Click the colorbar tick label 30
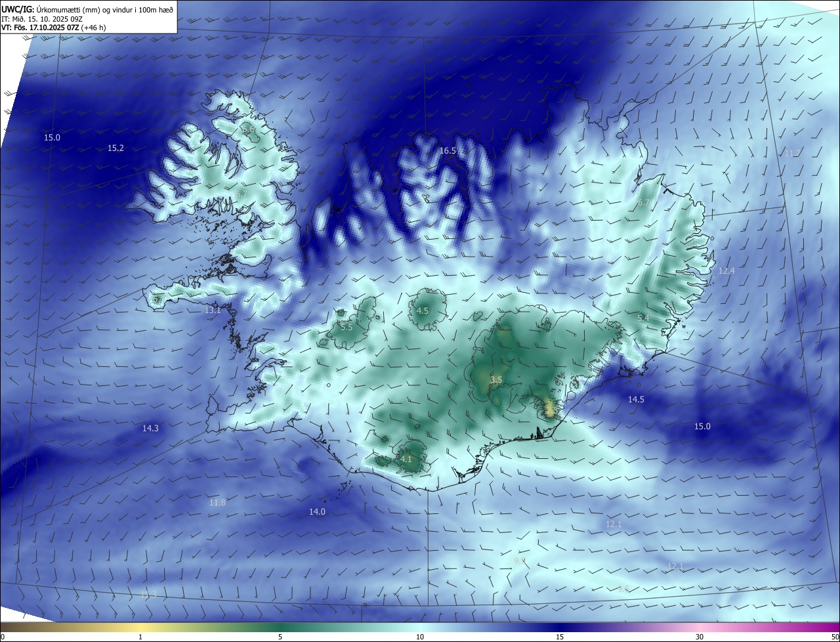The width and height of the screenshot is (840, 642). point(700,637)
